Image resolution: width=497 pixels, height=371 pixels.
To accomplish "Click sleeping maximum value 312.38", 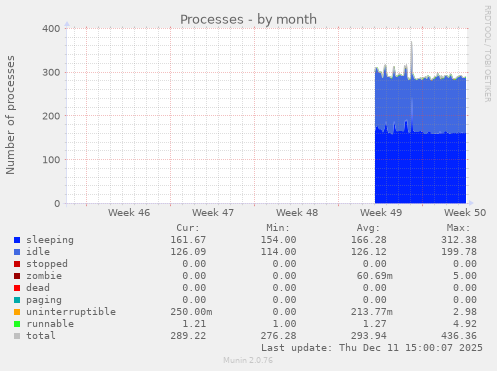I will 459,240.
